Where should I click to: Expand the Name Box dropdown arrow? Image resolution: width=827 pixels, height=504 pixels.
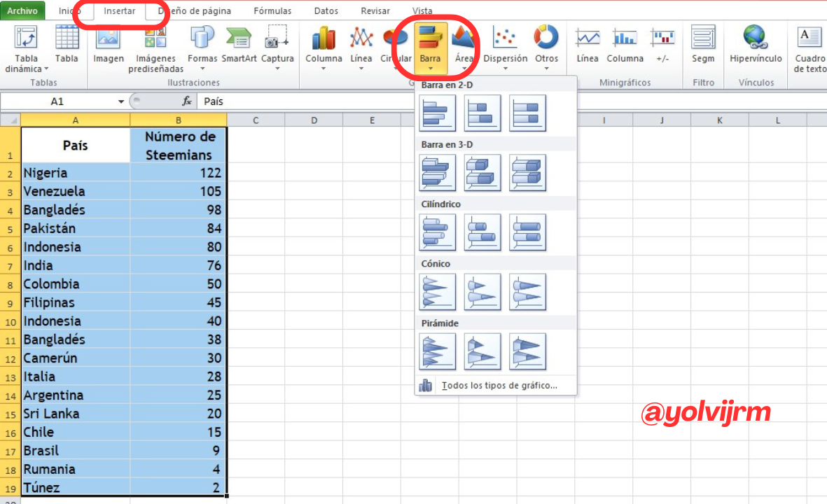(x=120, y=101)
